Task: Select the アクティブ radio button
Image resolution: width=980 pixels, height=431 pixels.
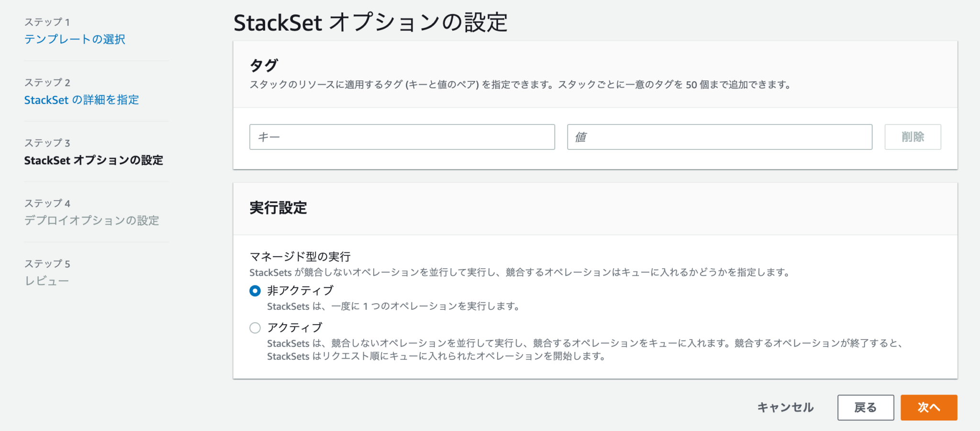Action: coord(255,328)
